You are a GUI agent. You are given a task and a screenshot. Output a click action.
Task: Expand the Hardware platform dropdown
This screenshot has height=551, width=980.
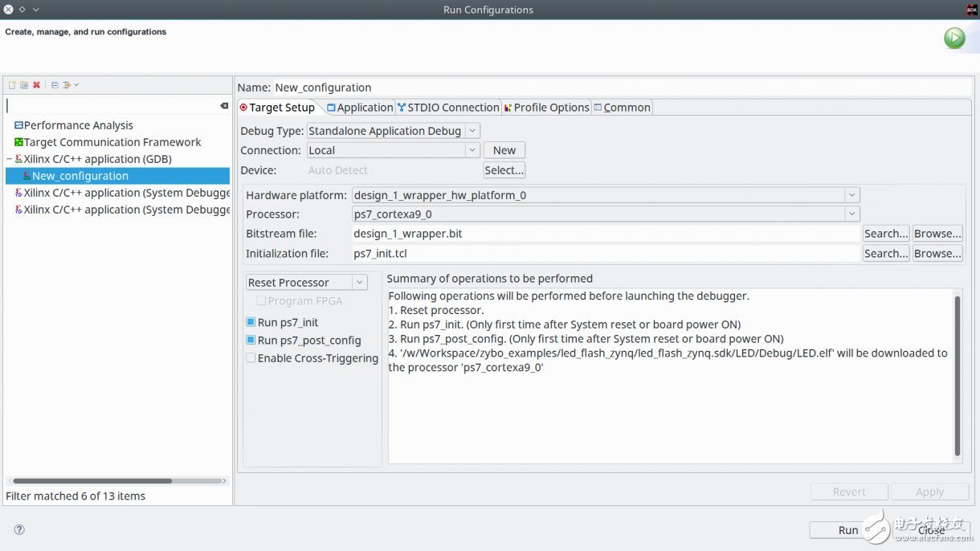(851, 195)
